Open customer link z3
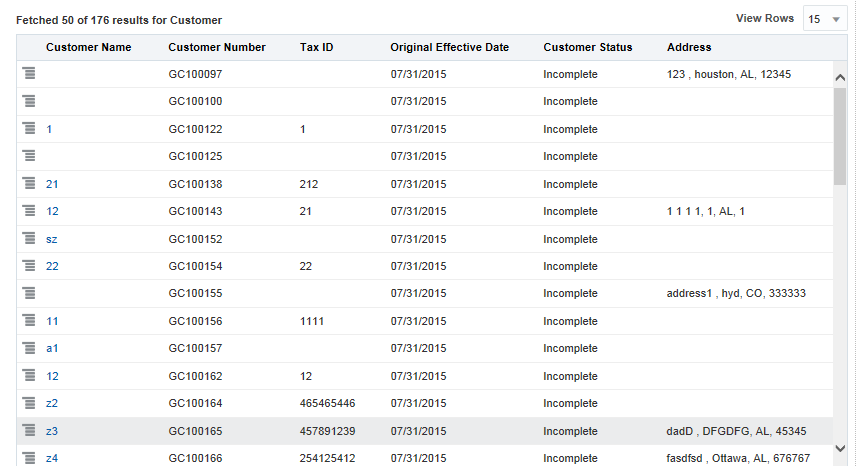 pos(52,431)
